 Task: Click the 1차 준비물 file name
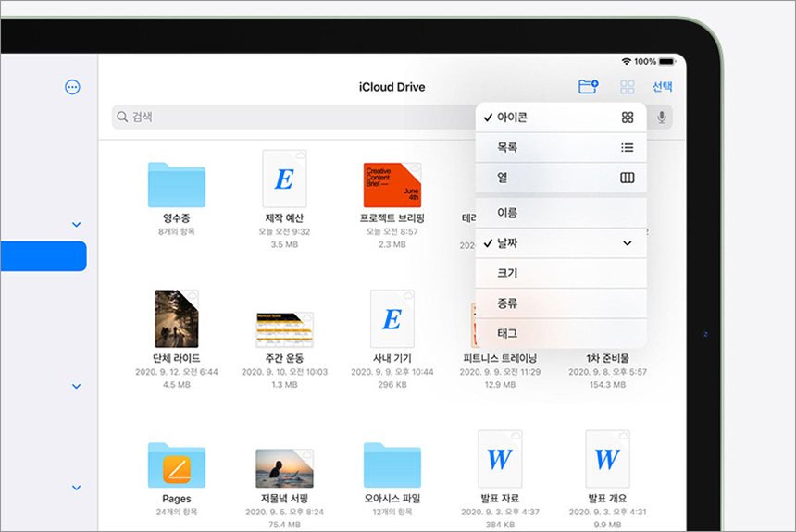coord(608,358)
